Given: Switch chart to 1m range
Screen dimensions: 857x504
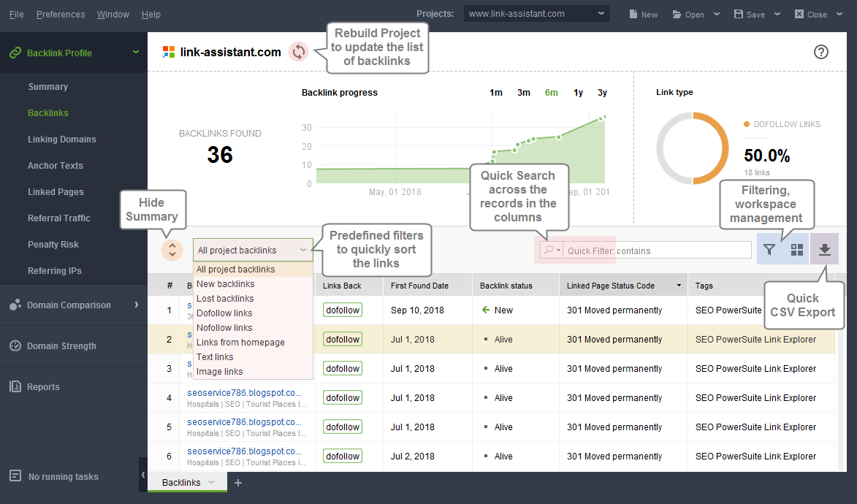Looking at the screenshot, I should click(x=496, y=92).
